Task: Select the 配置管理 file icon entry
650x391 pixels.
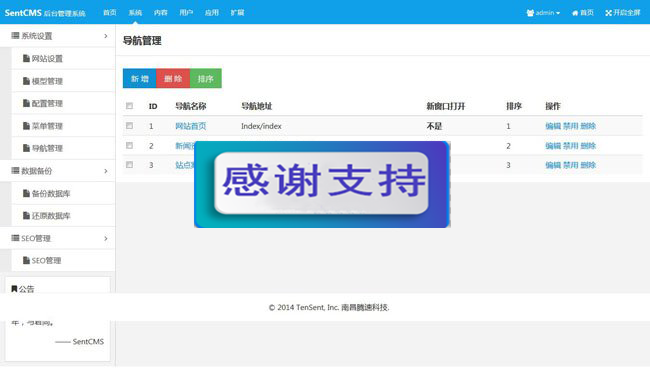Action: coord(26,103)
